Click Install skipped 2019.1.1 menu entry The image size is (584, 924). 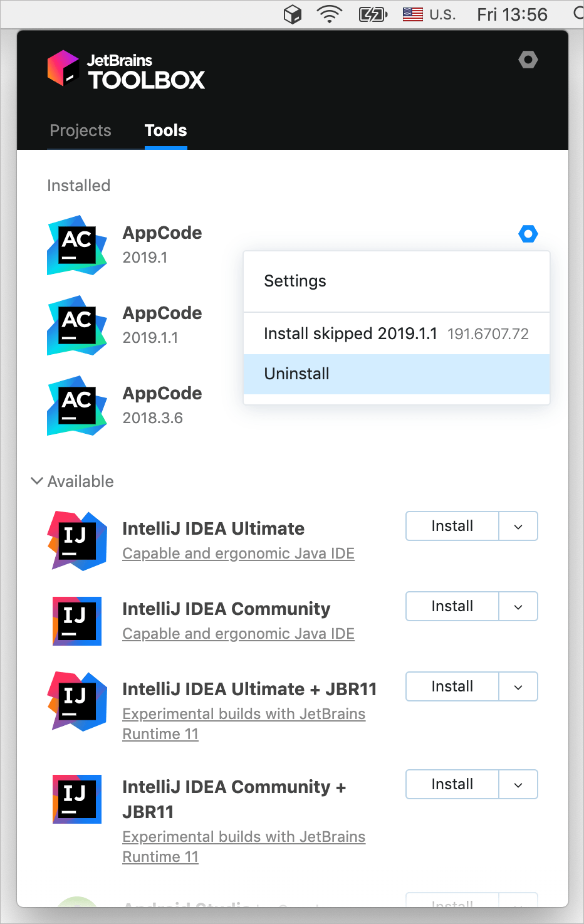click(351, 333)
